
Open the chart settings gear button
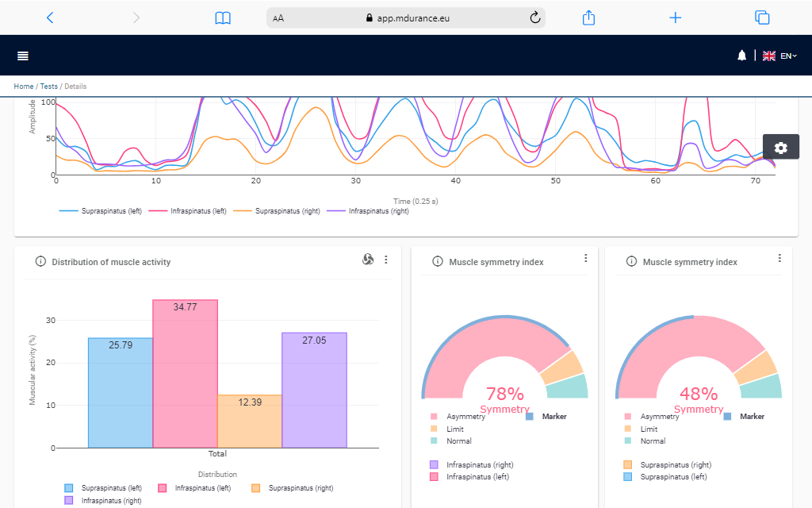(780, 147)
